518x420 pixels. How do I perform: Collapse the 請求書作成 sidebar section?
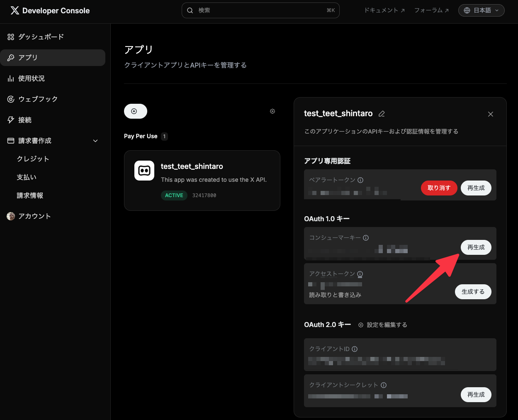point(95,141)
